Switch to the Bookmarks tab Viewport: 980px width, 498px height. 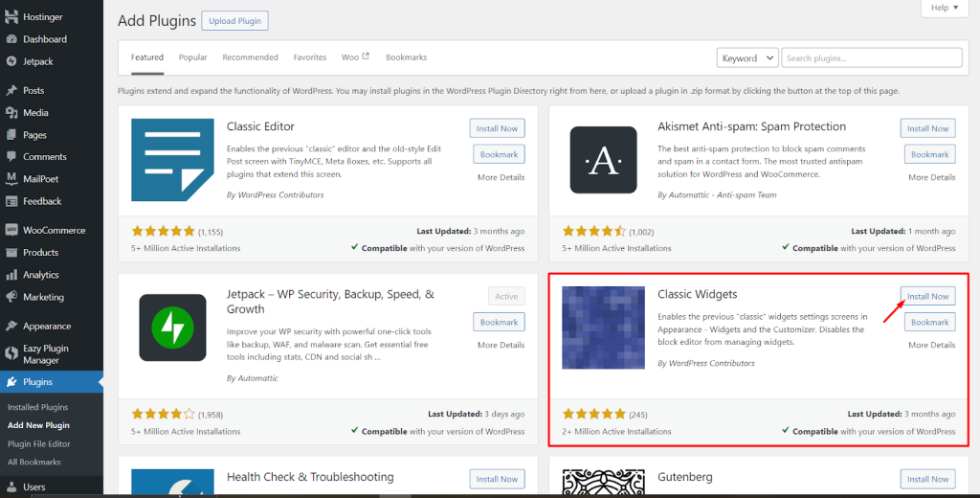[406, 57]
